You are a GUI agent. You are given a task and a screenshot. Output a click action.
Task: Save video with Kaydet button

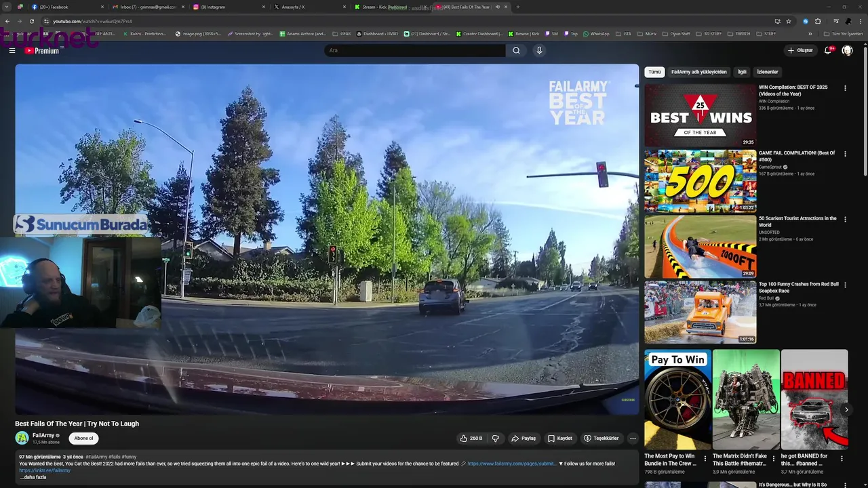pos(560,439)
